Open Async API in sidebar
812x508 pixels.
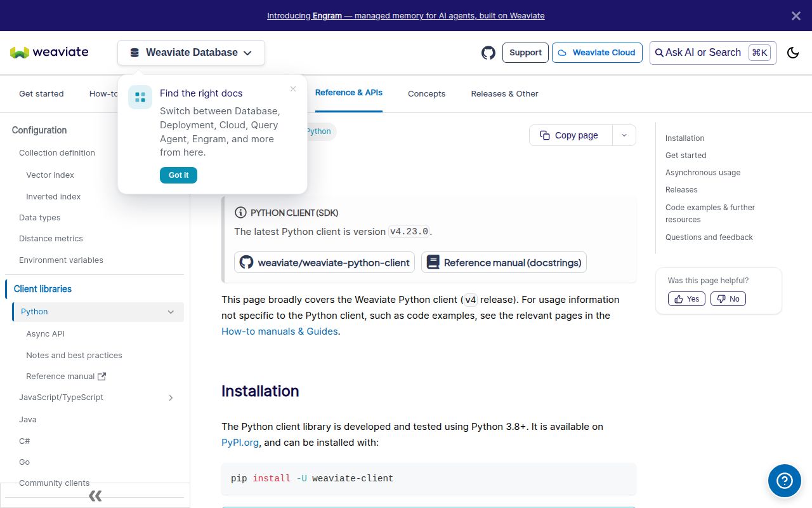[45, 334]
